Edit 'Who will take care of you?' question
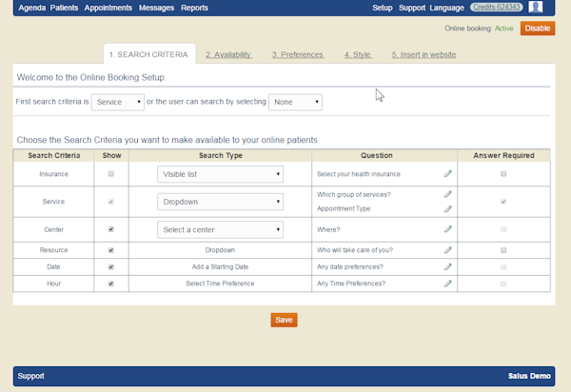 447,249
